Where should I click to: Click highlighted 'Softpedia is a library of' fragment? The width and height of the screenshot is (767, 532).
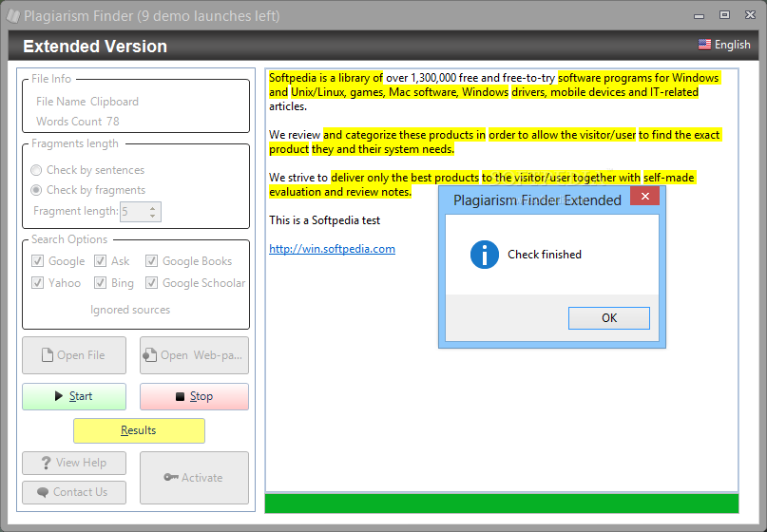pyautogui.click(x=326, y=78)
